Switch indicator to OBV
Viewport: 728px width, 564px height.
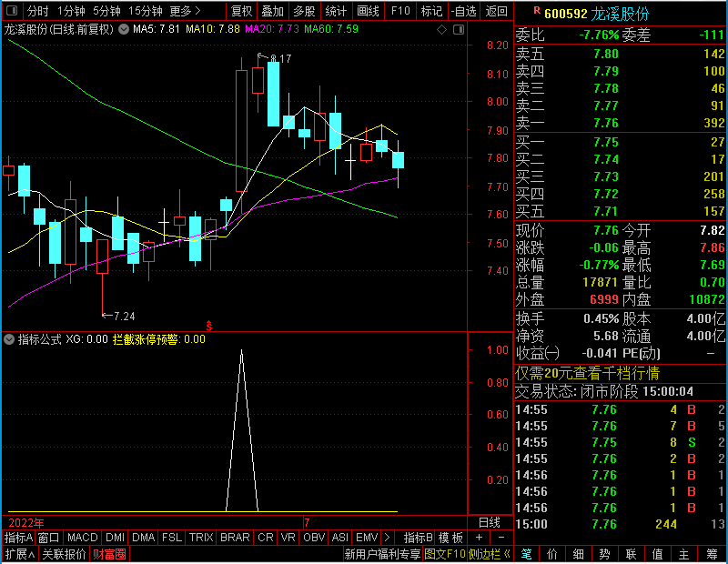(x=314, y=538)
